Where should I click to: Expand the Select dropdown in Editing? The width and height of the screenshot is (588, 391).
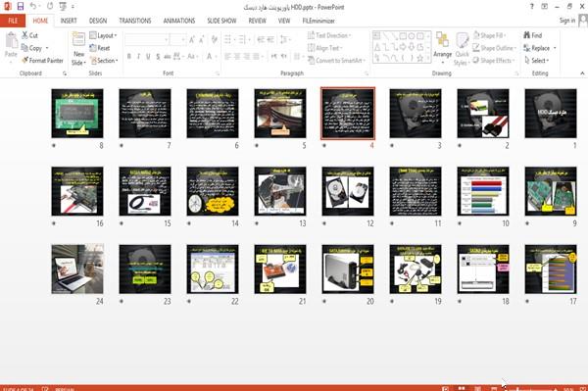click(537, 61)
